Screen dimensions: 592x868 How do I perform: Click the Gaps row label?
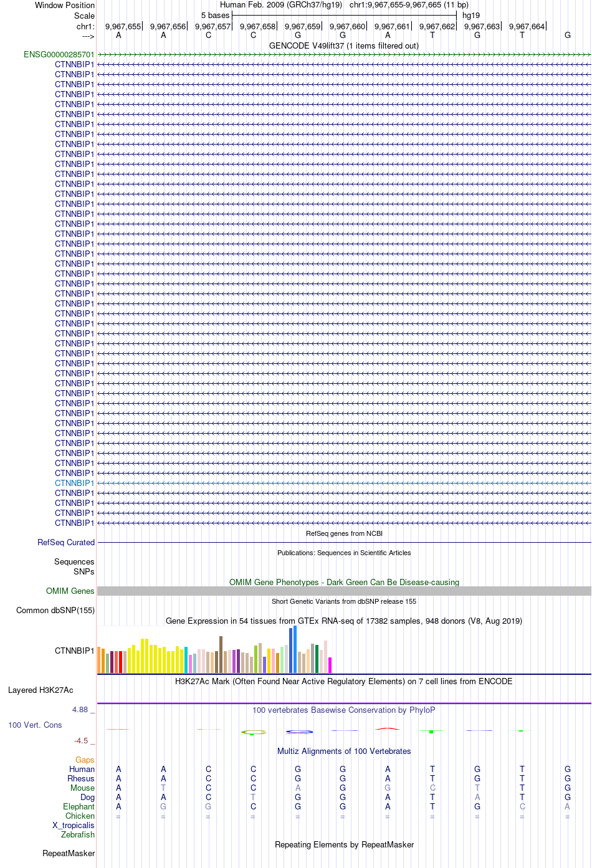click(x=85, y=760)
